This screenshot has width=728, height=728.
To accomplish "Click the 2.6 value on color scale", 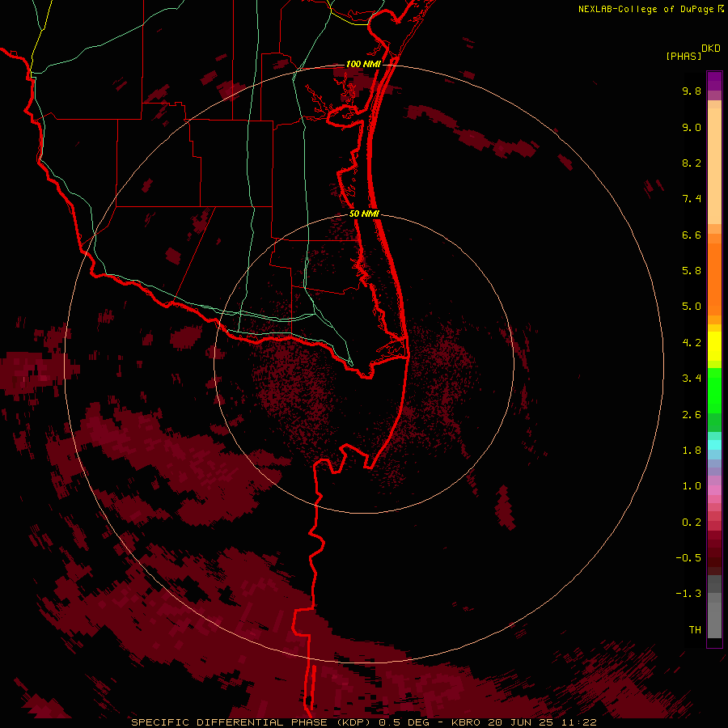I will tap(692, 415).
